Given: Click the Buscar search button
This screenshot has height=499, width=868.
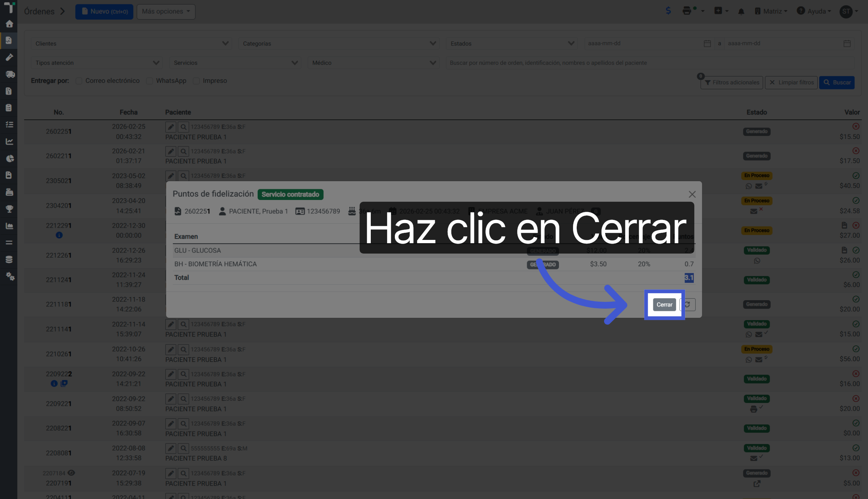Looking at the screenshot, I should coord(837,82).
